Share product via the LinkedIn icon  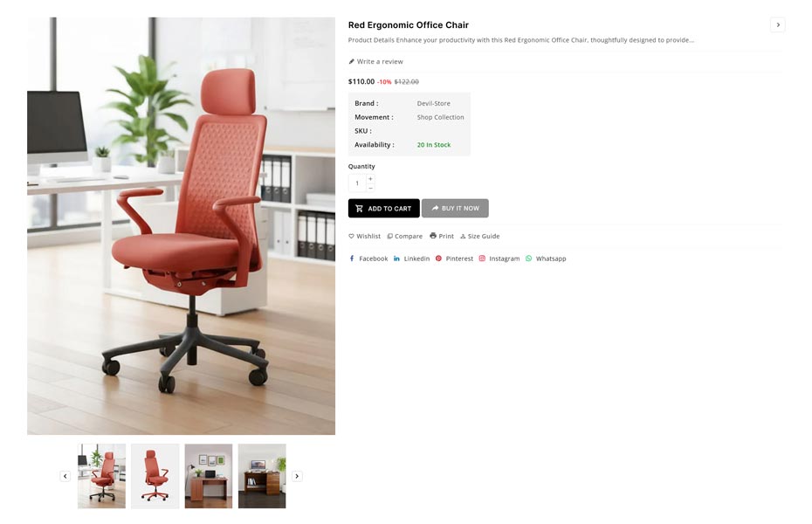coord(396,259)
